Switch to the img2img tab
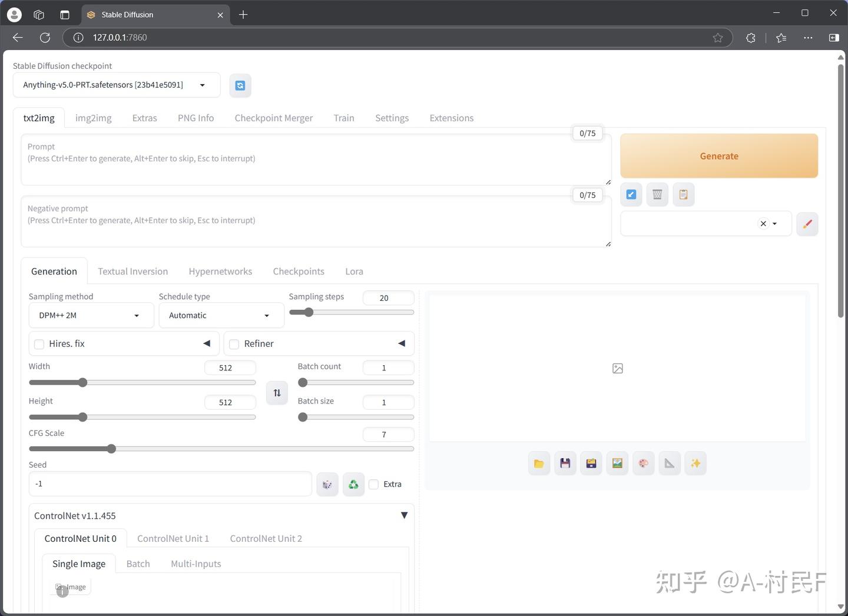 pos(93,118)
